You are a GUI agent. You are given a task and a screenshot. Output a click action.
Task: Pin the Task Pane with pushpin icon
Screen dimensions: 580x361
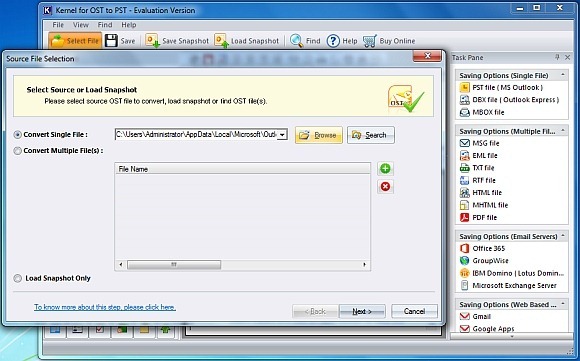(557, 57)
